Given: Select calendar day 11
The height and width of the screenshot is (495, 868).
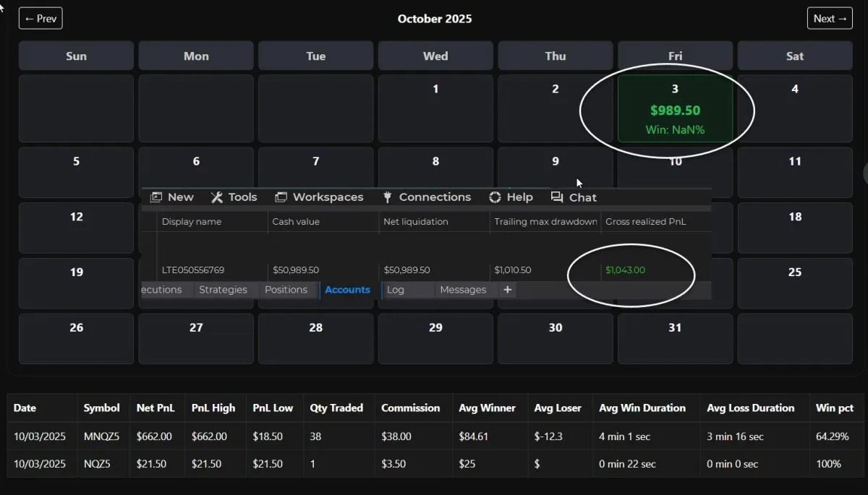Looking at the screenshot, I should coord(795,172).
